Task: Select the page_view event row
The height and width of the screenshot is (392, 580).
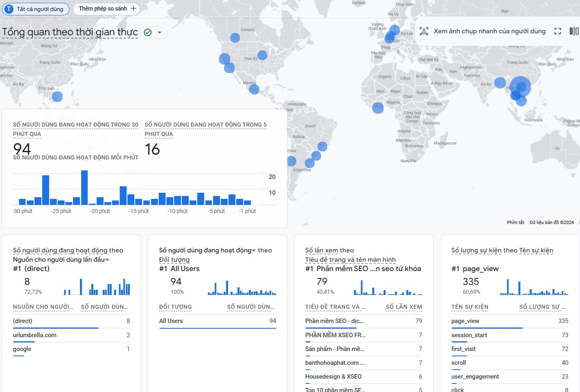Action: 510,321
